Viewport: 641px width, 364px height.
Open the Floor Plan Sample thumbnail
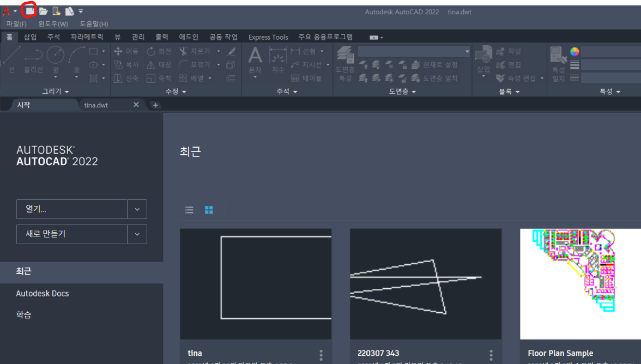[580, 284]
